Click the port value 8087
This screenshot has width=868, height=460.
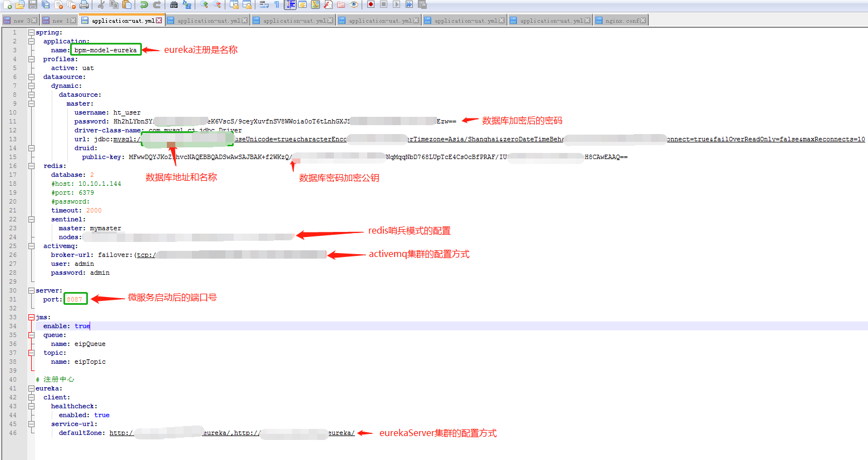75,300
